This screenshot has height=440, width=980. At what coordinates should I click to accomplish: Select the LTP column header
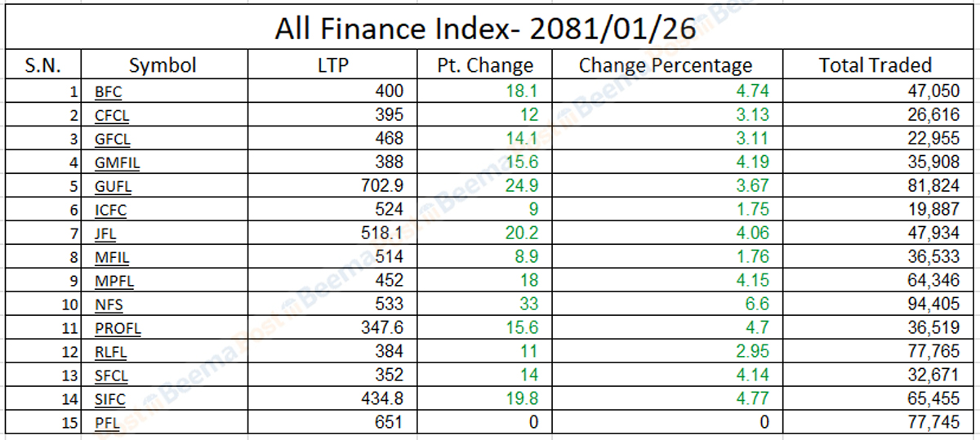coord(332,65)
